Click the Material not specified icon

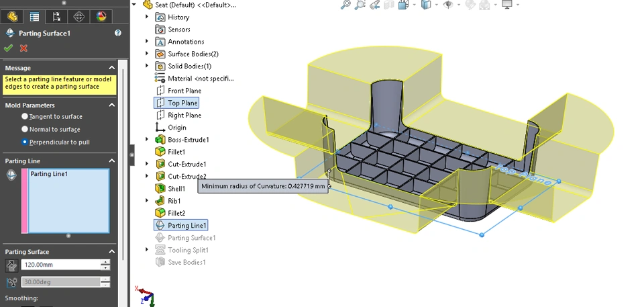pos(160,78)
